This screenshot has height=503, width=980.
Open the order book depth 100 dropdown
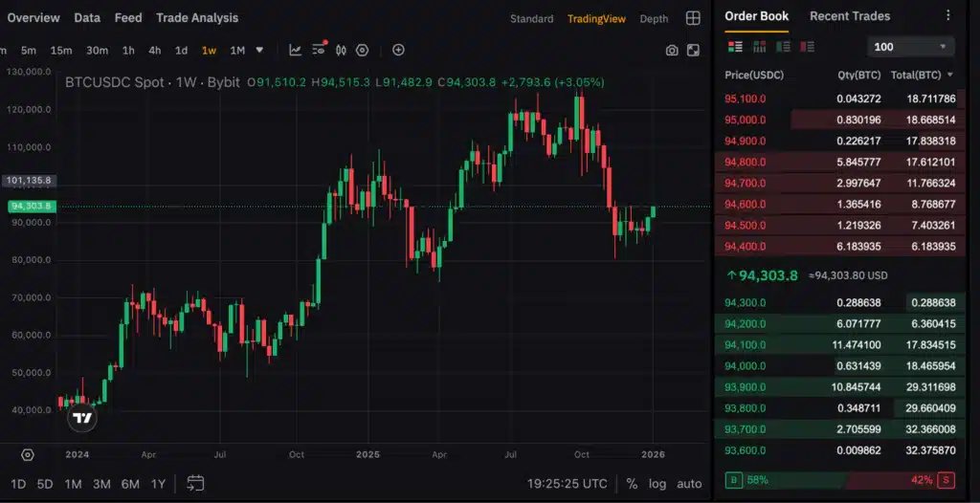910,47
